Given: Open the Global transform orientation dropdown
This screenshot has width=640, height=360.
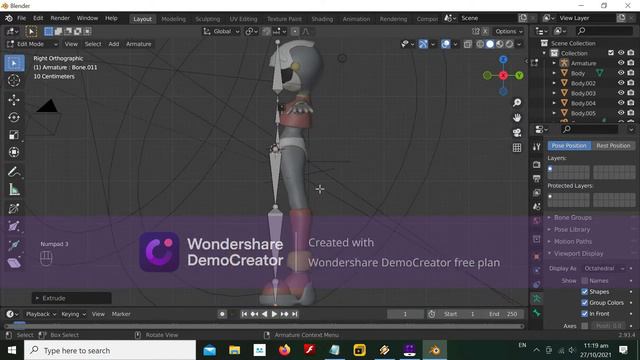Looking at the screenshot, I should point(222,31).
